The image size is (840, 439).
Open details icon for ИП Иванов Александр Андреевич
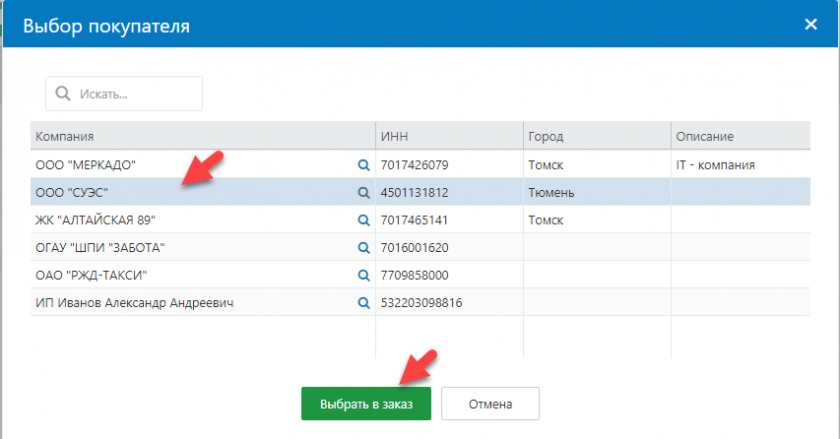pos(364,302)
